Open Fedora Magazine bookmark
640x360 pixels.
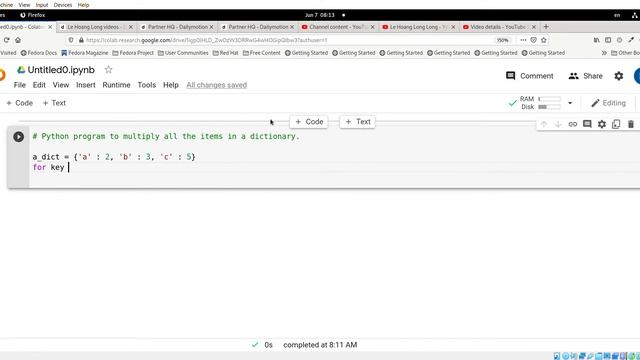click(84, 53)
